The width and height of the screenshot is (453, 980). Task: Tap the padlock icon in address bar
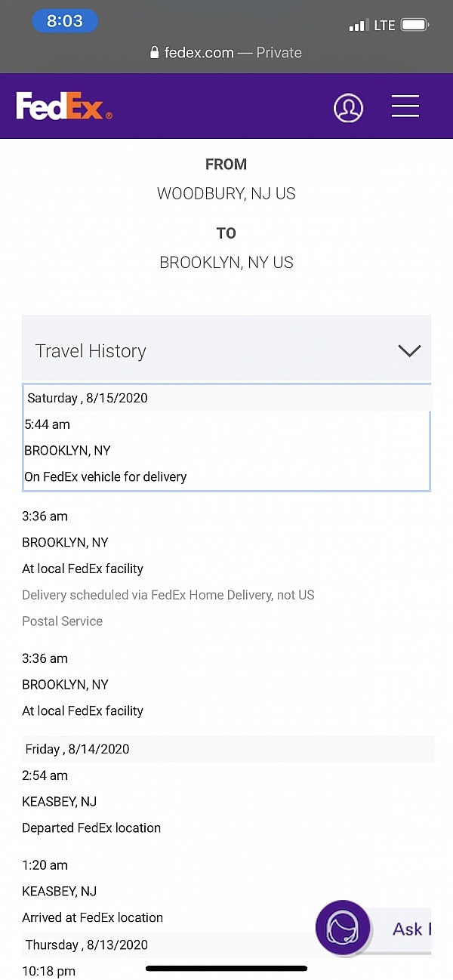tap(155, 53)
